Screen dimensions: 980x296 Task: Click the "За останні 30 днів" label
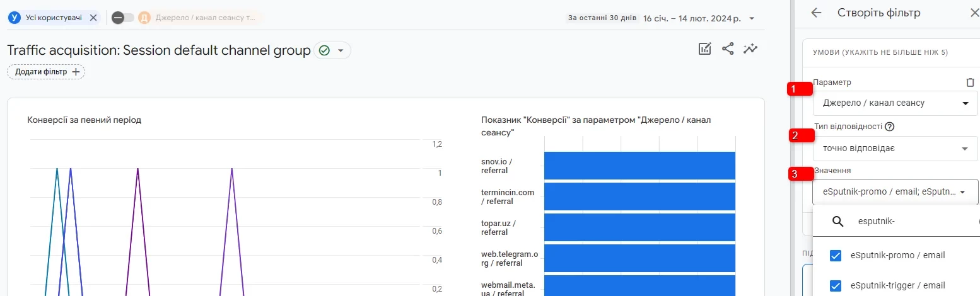click(x=602, y=18)
